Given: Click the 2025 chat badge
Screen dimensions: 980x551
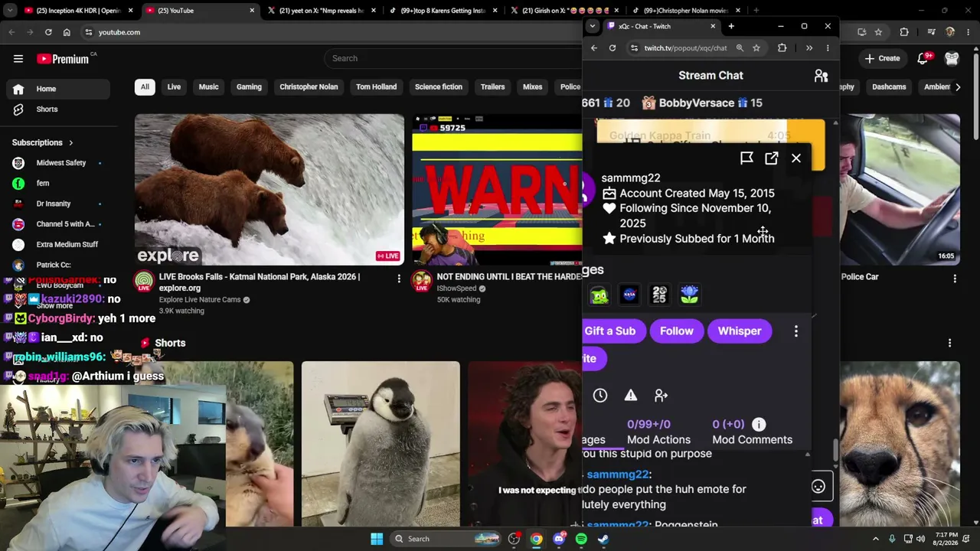Looking at the screenshot, I should pyautogui.click(x=659, y=295).
